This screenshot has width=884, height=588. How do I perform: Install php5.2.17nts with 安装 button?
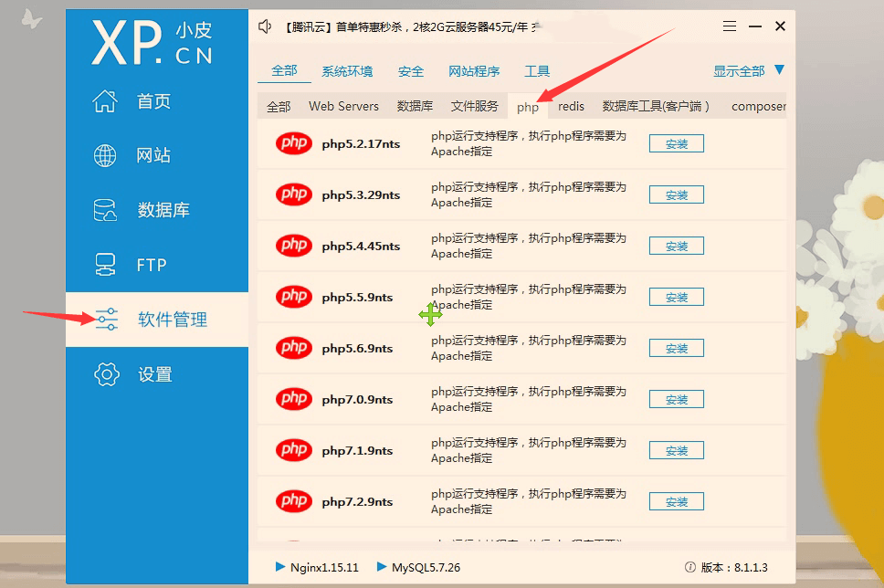click(677, 143)
